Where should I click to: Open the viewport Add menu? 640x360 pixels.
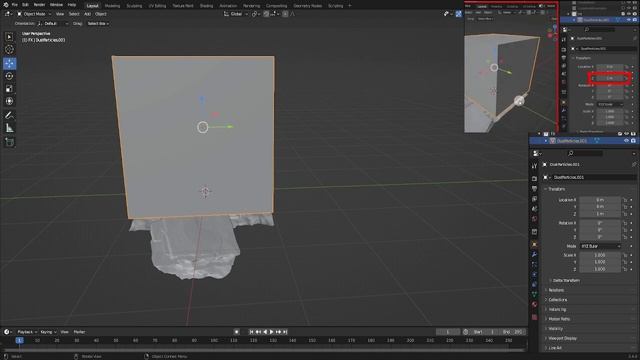point(87,14)
